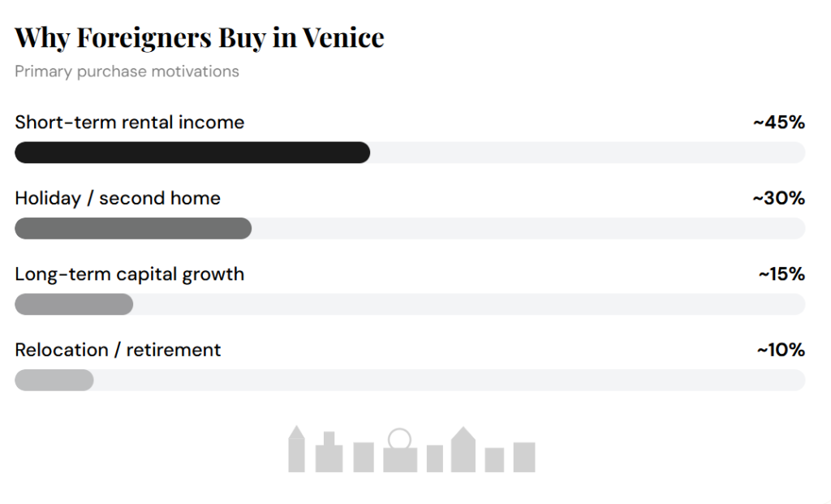Viewport: 831px width, 504px height.
Task: Click the domed building with circle outline
Action: (x=399, y=456)
